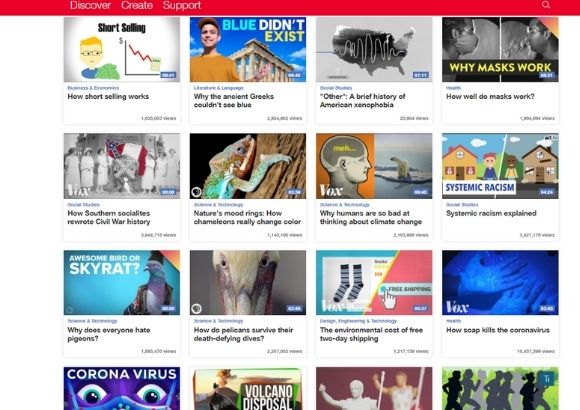Click 'Why the ancient Greeks couldn't see blue' title
The height and width of the screenshot is (410, 580).
click(234, 101)
